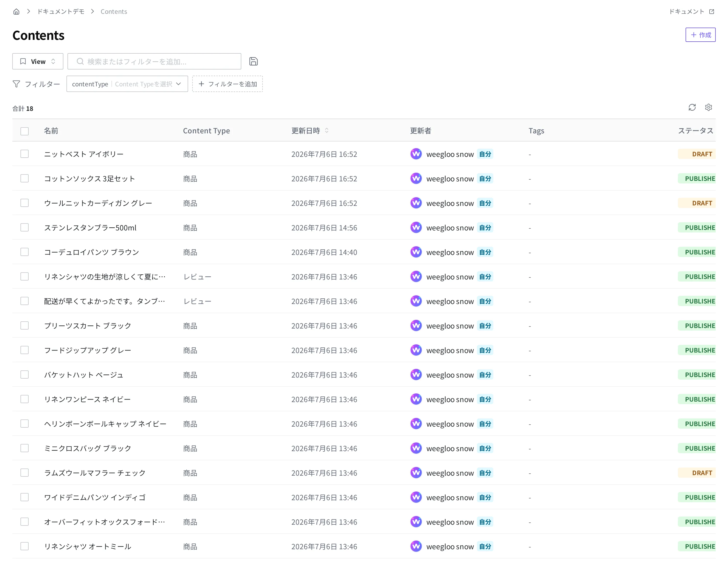Open オーバーフィットオックスフォード… entry

105,522
